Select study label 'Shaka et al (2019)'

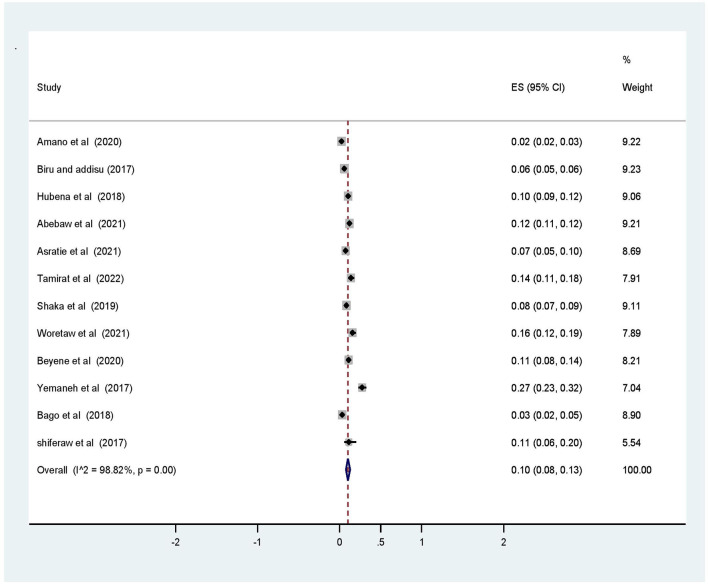78,306
